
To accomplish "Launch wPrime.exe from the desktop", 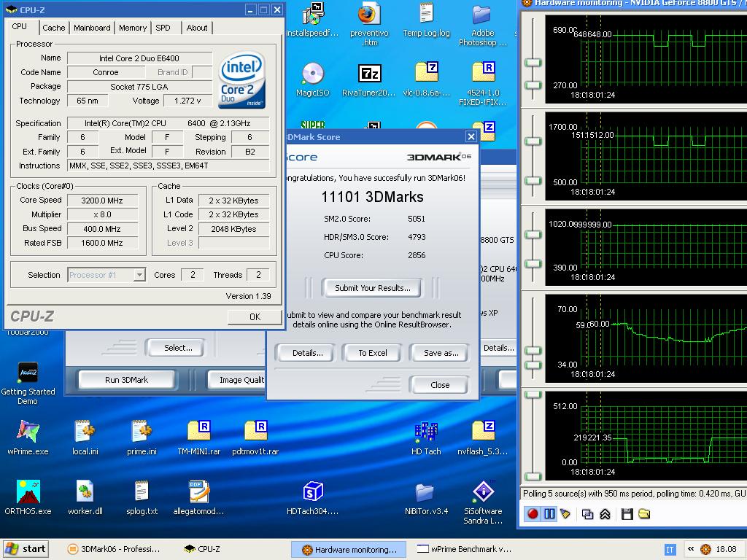I will click(28, 438).
